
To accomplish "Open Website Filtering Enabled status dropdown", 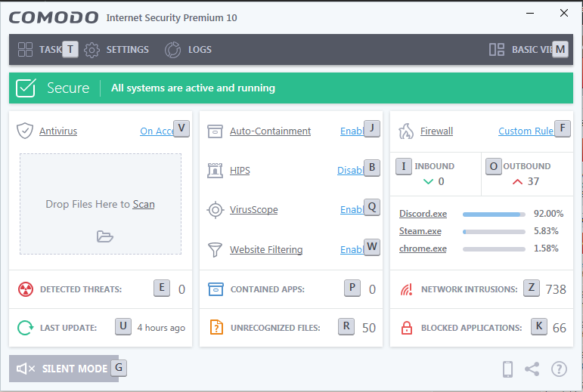I will tap(352, 250).
